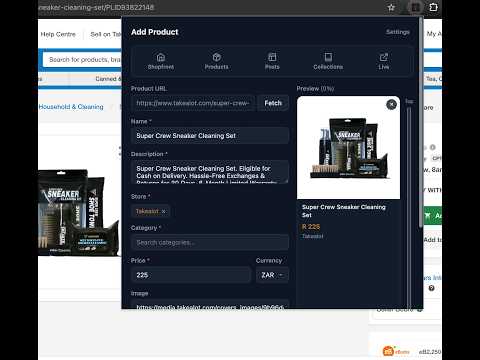Image resolution: width=480 pixels, height=360 pixels.
Task: Open the browser extensions puzzle icon
Action: [x=433, y=7]
